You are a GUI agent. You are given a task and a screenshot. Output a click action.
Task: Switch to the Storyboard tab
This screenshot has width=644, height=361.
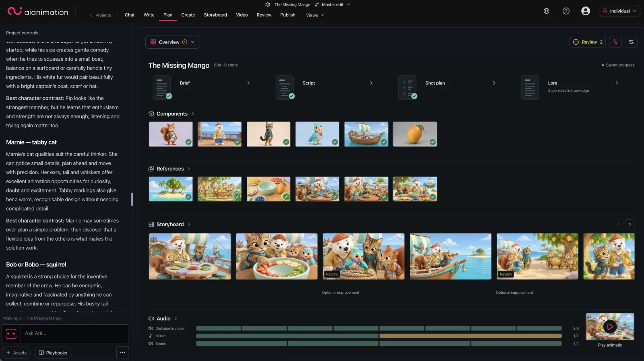coord(215,15)
